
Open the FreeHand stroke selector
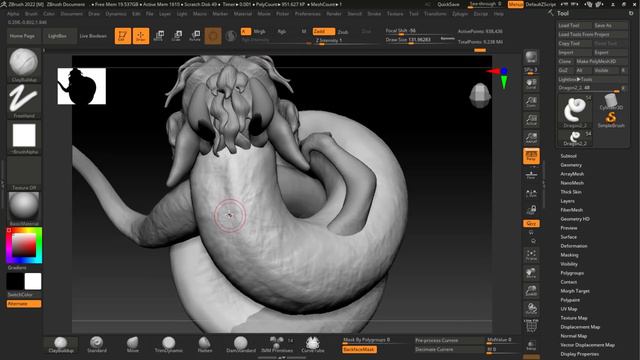pyautogui.click(x=24, y=101)
